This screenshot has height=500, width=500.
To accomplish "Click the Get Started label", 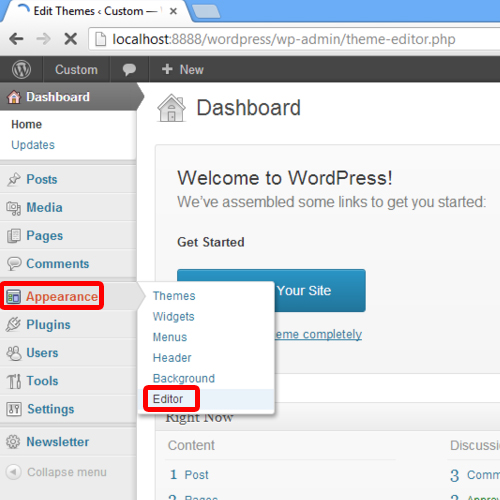I will point(211,242).
